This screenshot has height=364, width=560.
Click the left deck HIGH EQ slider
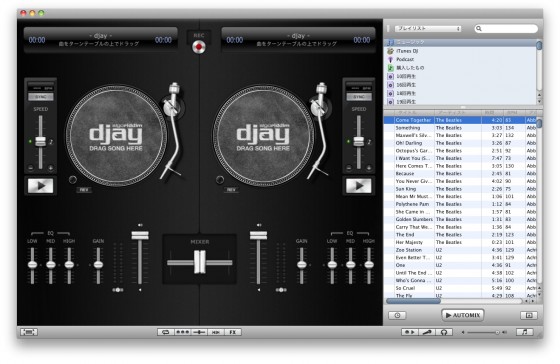[69, 265]
